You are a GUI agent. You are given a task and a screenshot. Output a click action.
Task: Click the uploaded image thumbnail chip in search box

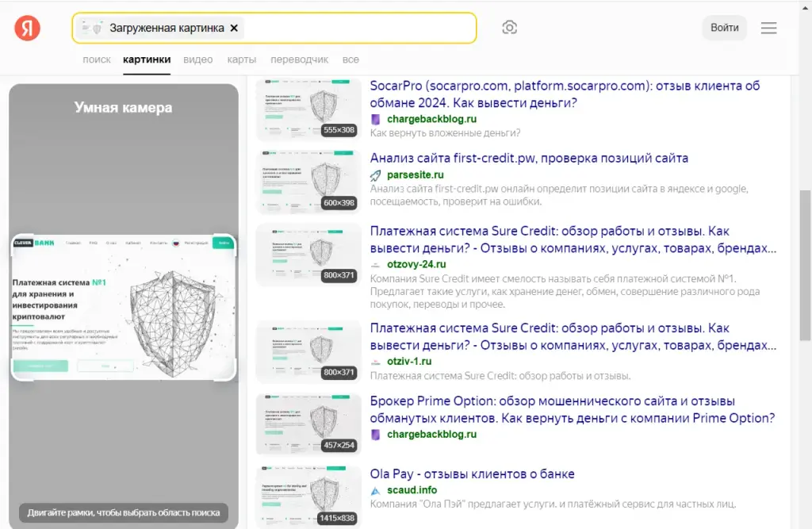coord(92,28)
